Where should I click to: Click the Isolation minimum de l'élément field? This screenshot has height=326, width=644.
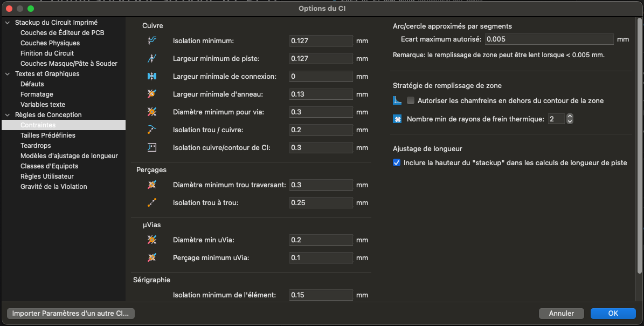coord(321,295)
